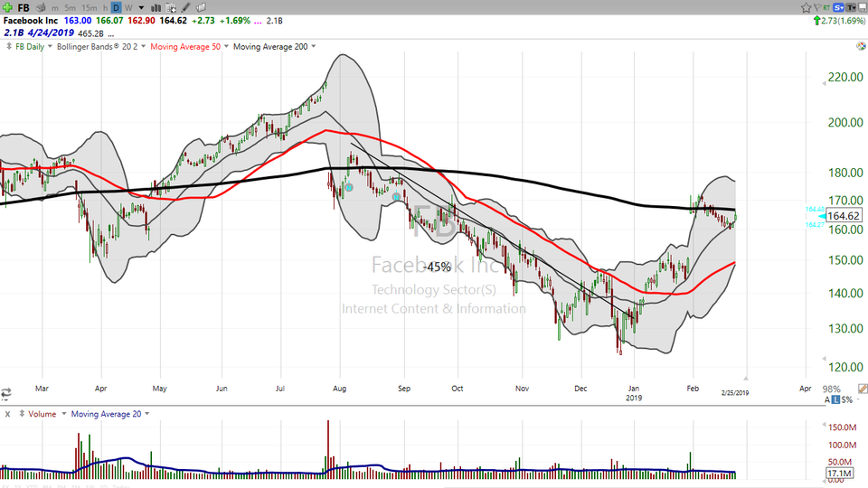Click the Volume indicator label
Image resolution: width=868 pixels, height=488 pixels.
[x=42, y=414]
